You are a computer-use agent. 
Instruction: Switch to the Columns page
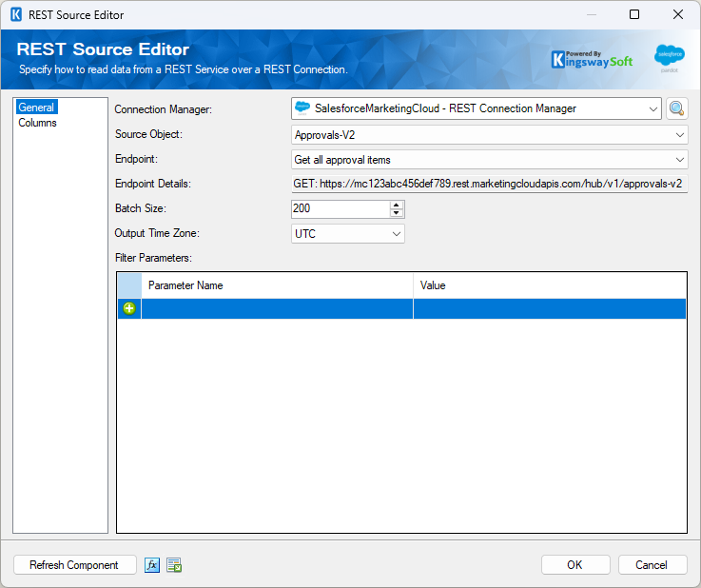click(37, 123)
